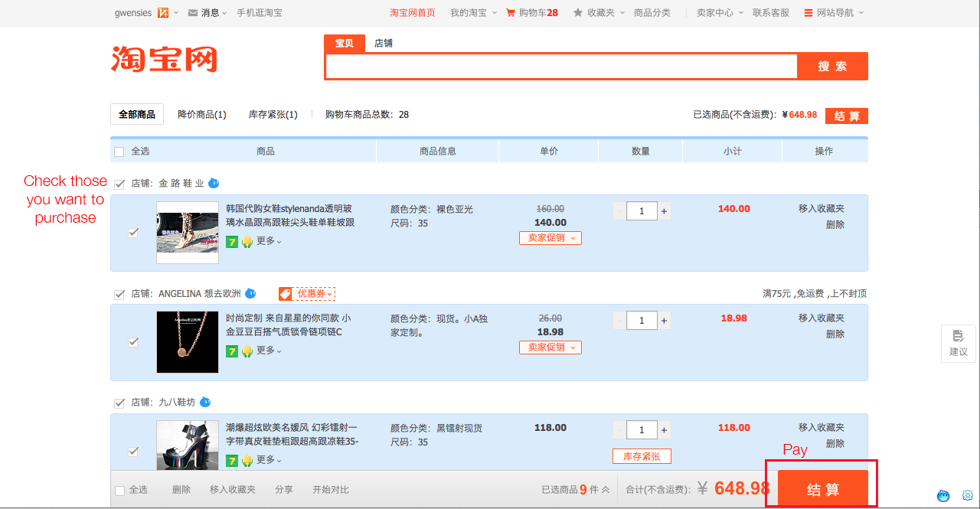Open the blue Wangwang icon at bottom right
Image resolution: width=980 pixels, height=509 pixels.
[x=944, y=495]
